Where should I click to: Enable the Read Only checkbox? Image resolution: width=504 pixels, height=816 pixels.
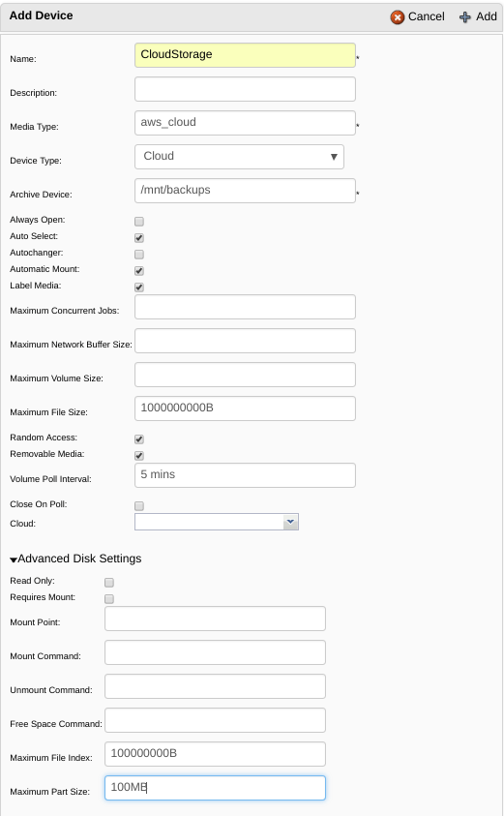pos(109,583)
